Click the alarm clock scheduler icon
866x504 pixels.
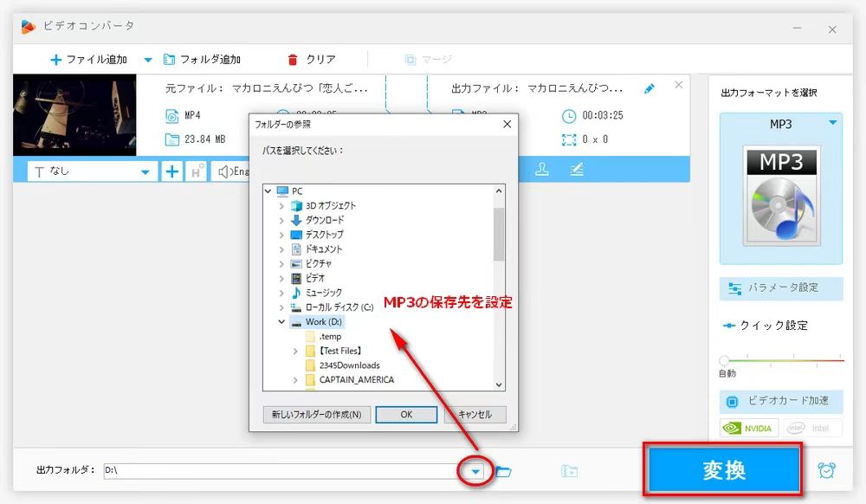pos(827,470)
